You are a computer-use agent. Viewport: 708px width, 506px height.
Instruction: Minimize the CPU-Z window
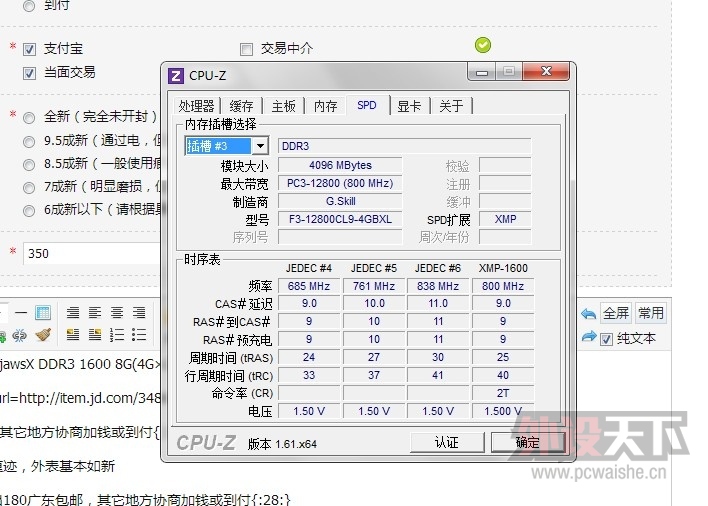click(482, 72)
